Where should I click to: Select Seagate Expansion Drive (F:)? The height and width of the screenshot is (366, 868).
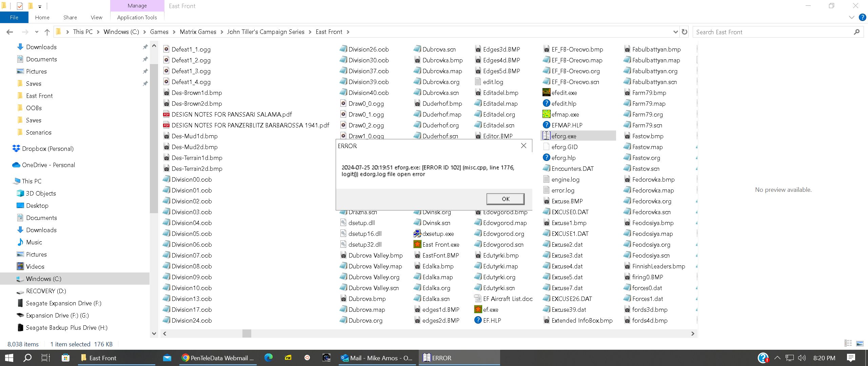[63, 303]
